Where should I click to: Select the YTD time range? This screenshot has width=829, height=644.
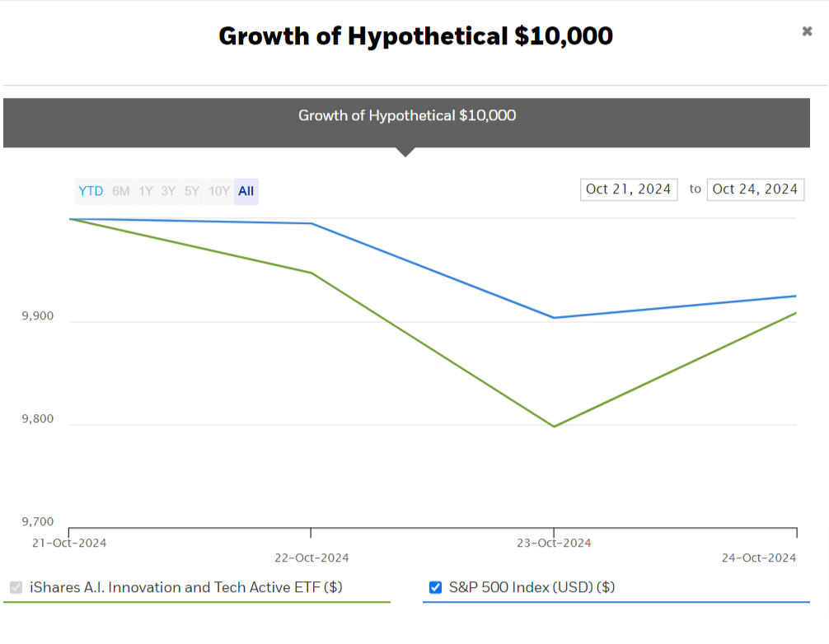[91, 191]
